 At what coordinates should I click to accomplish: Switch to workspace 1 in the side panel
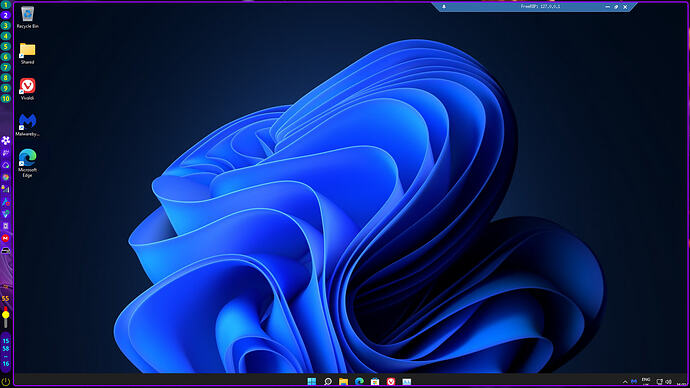[6, 5]
